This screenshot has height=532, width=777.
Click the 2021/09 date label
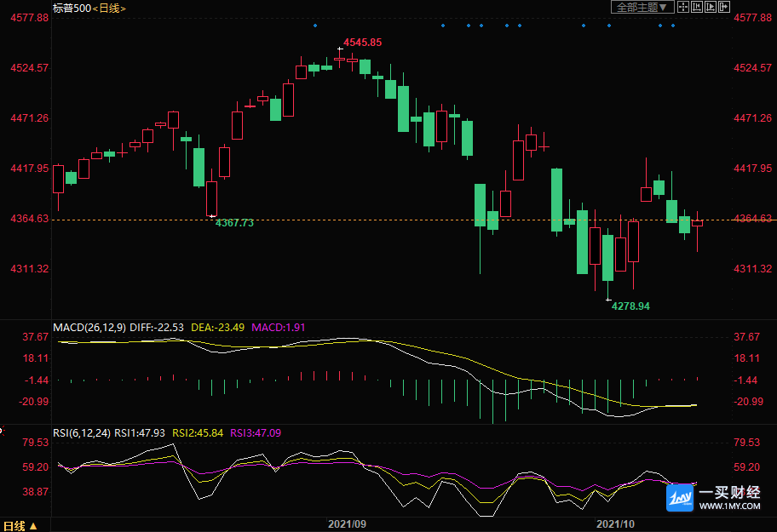[347, 524]
